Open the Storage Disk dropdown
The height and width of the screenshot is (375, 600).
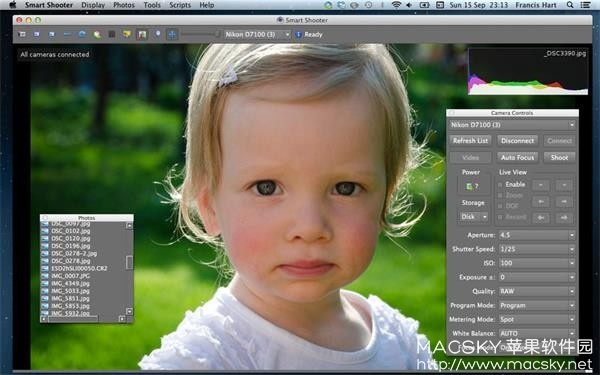click(473, 217)
